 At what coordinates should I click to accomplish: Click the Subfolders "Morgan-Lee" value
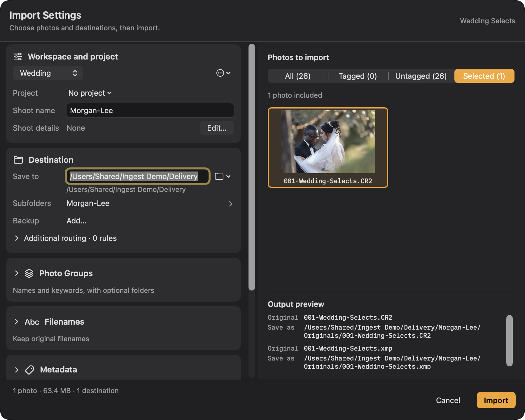pos(88,203)
